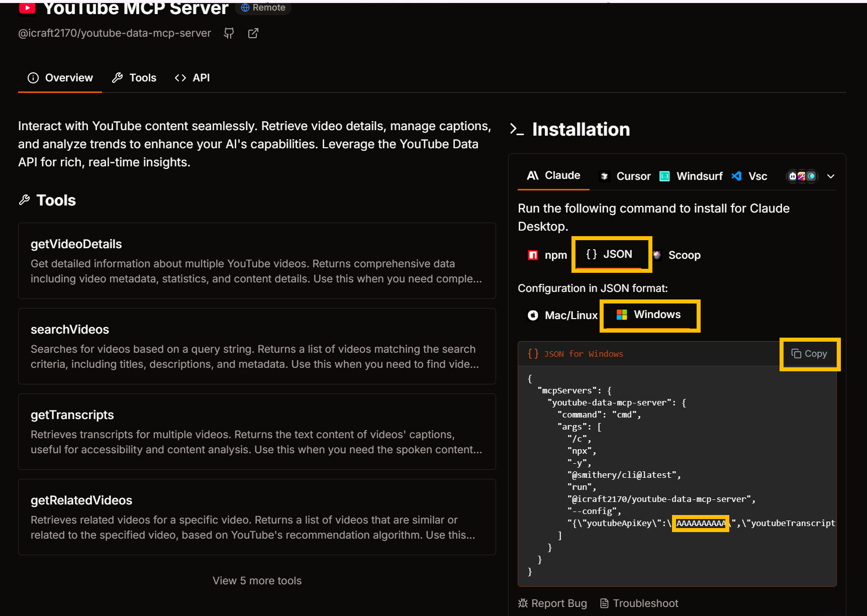Click the YouTube logo icon
Image resolution: width=867 pixels, height=616 pixels.
tap(27, 8)
